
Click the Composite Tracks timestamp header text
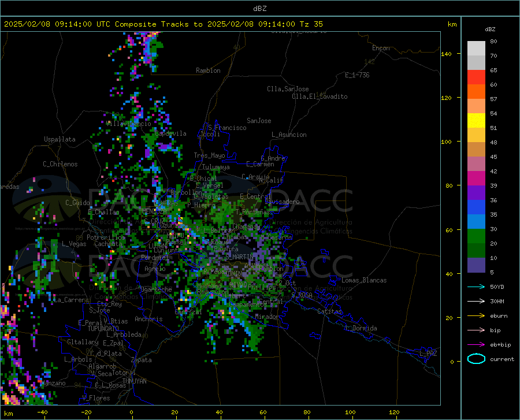pos(164,24)
